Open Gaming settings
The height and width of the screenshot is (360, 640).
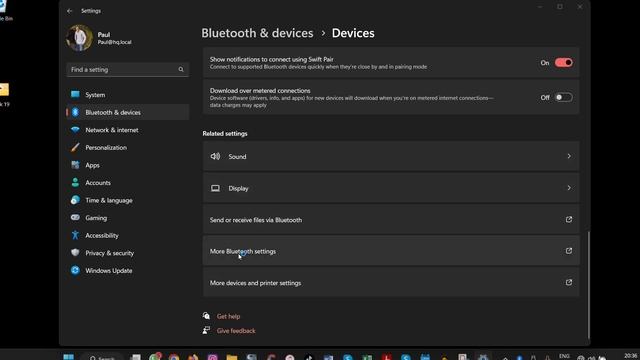[127, 218]
